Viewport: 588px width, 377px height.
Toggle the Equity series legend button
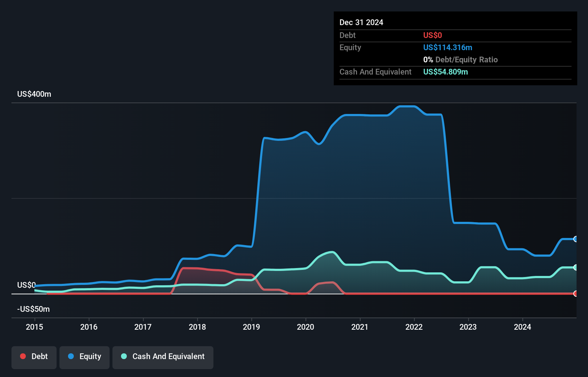tap(85, 357)
